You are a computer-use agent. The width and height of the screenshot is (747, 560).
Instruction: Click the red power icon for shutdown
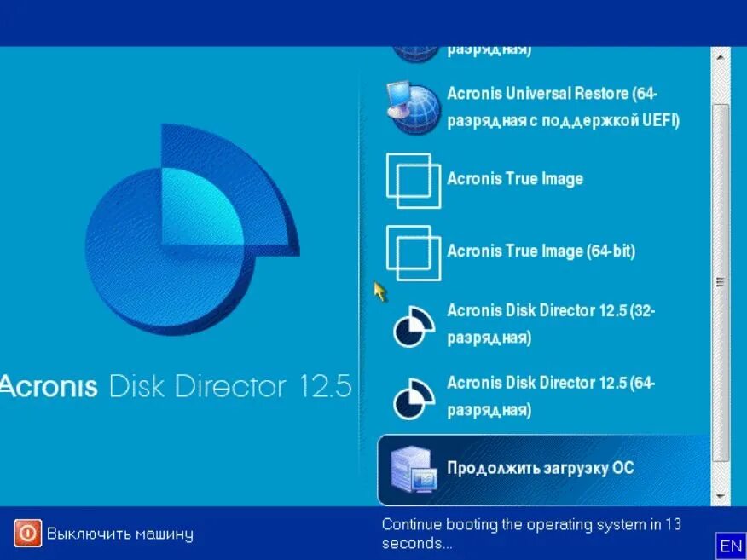(27, 534)
